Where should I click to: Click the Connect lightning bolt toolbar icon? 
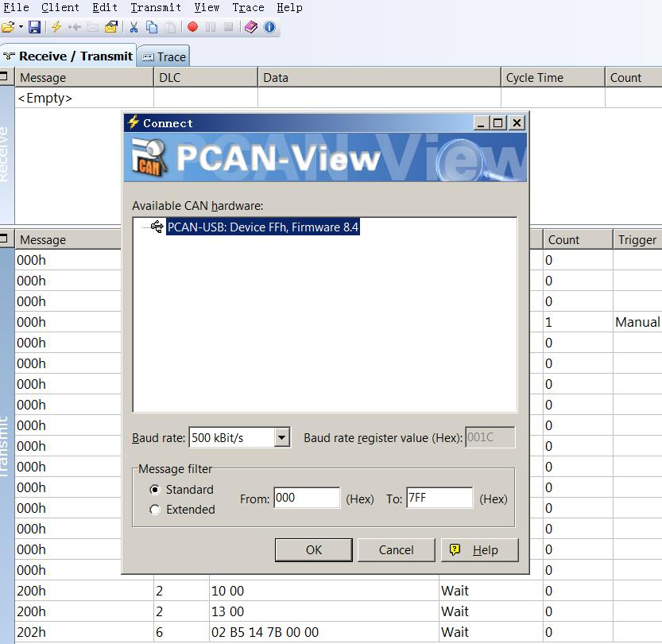[56, 28]
